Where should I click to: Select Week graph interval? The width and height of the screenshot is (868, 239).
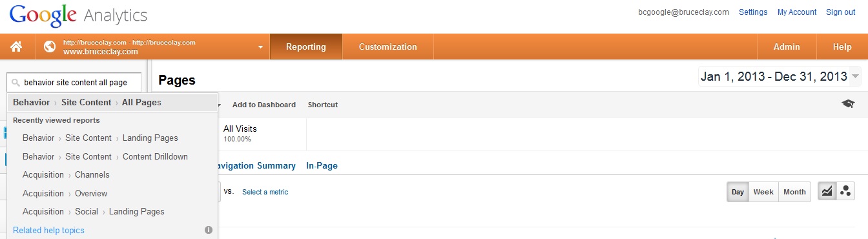(763, 192)
